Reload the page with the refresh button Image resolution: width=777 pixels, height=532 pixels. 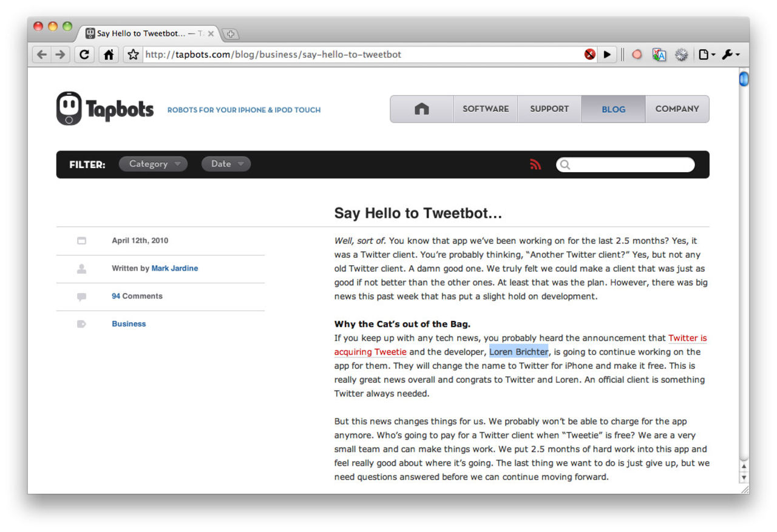(x=84, y=55)
